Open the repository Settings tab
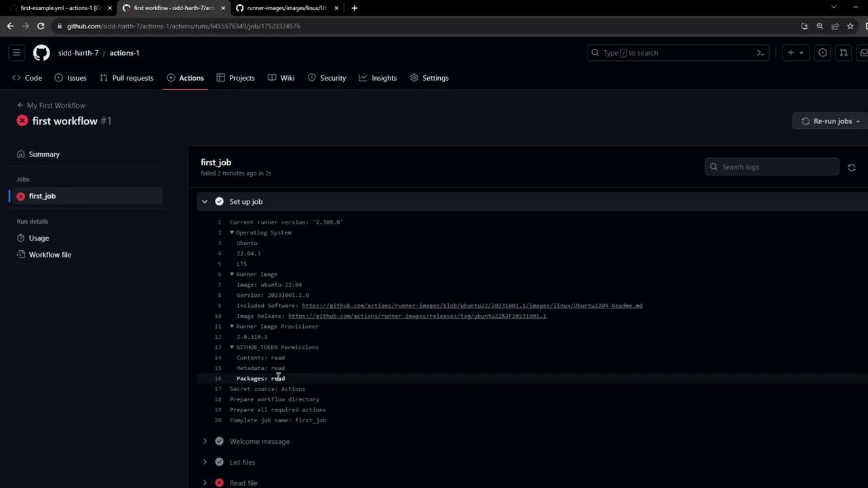The width and height of the screenshot is (868, 488). (429, 78)
